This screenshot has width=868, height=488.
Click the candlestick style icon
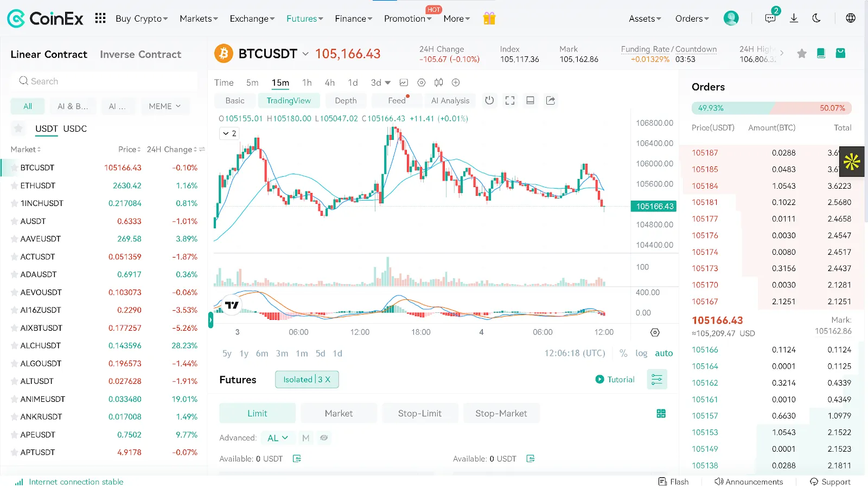click(438, 82)
